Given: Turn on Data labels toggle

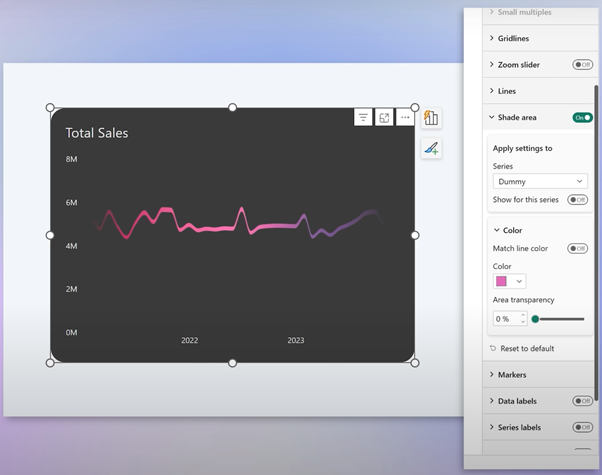Looking at the screenshot, I should point(582,401).
